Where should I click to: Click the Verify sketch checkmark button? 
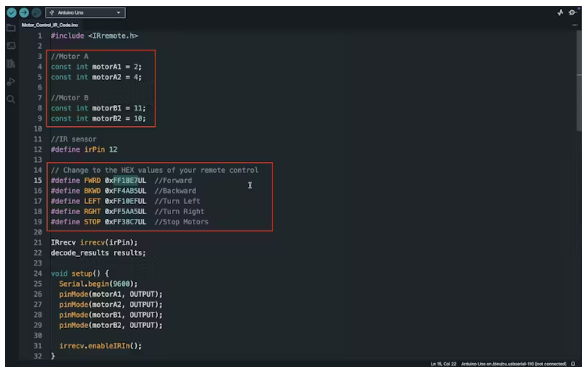click(12, 13)
